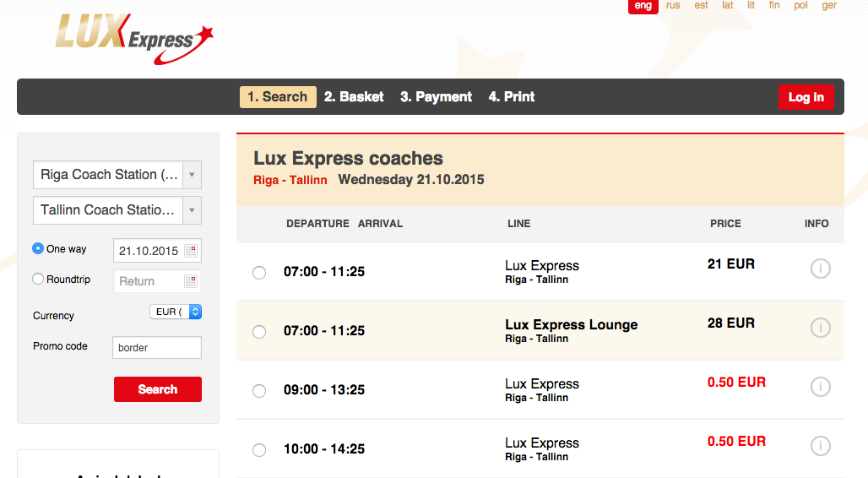Open info icon for 10:00 departure
868x478 pixels.
pos(821,445)
